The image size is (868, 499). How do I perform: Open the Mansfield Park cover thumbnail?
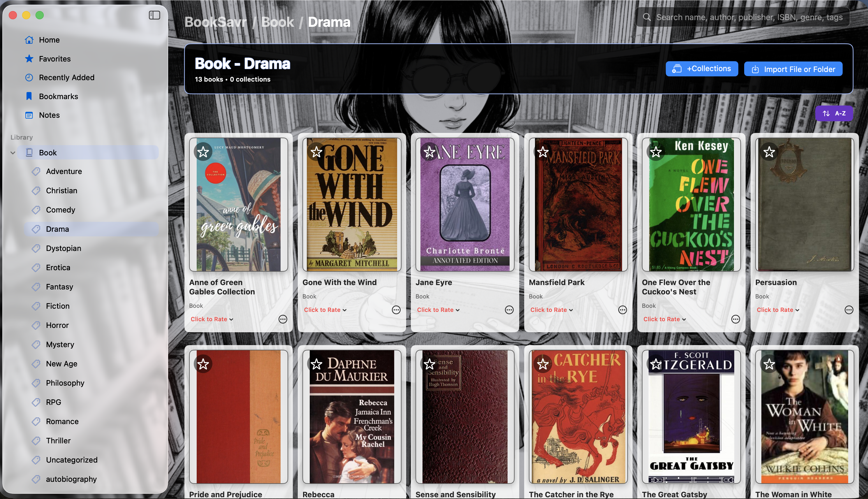pos(578,205)
